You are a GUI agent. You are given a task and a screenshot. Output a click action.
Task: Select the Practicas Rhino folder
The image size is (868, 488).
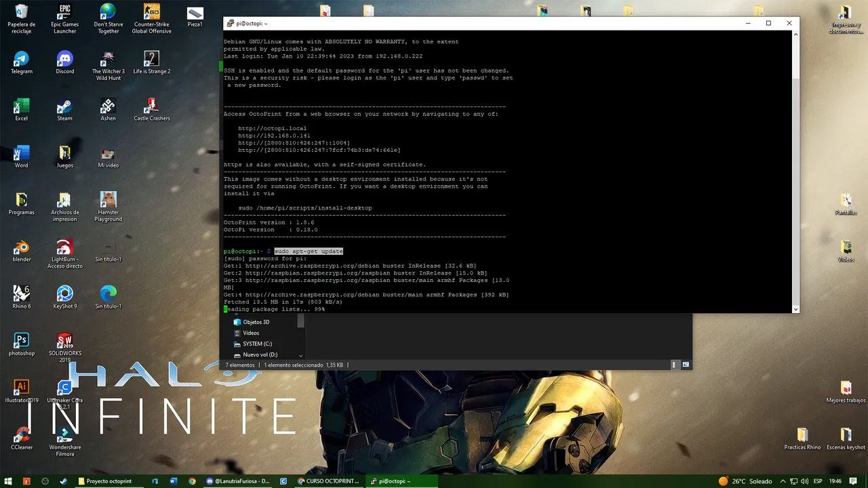point(802,439)
